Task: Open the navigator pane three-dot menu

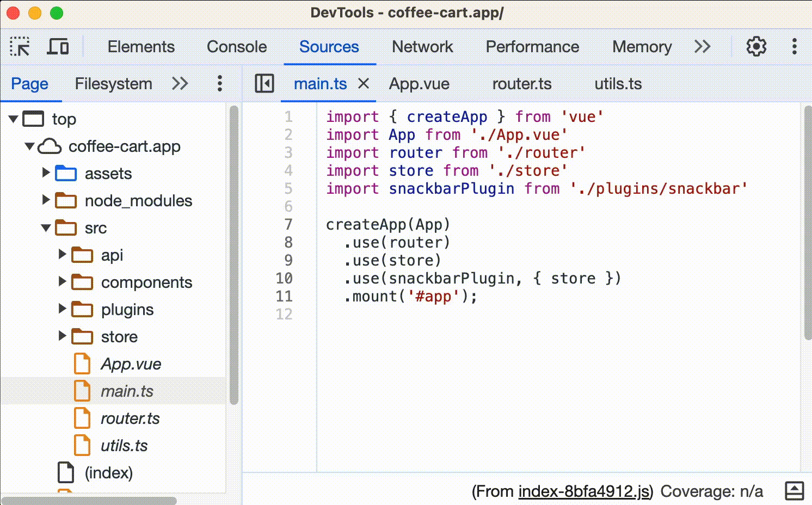Action: tap(220, 84)
